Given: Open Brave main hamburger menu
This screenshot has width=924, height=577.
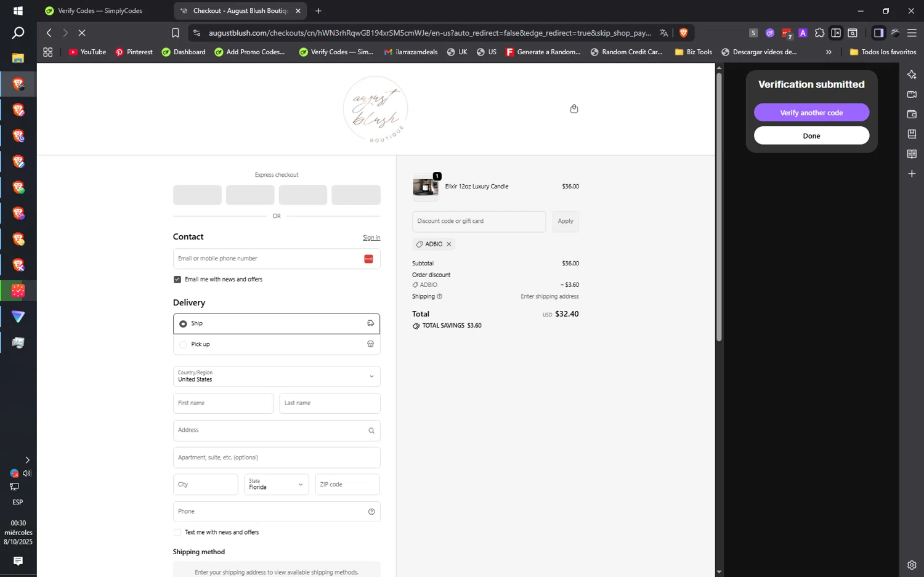Looking at the screenshot, I should pyautogui.click(x=912, y=33).
